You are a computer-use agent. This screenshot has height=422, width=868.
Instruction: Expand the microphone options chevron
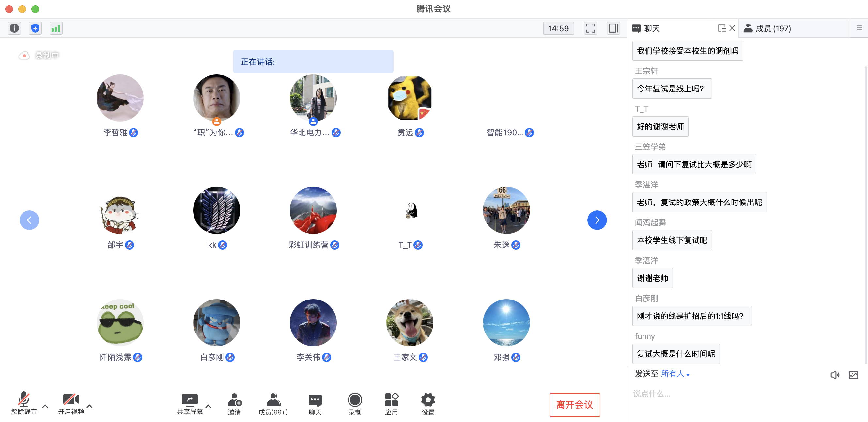[x=45, y=406]
